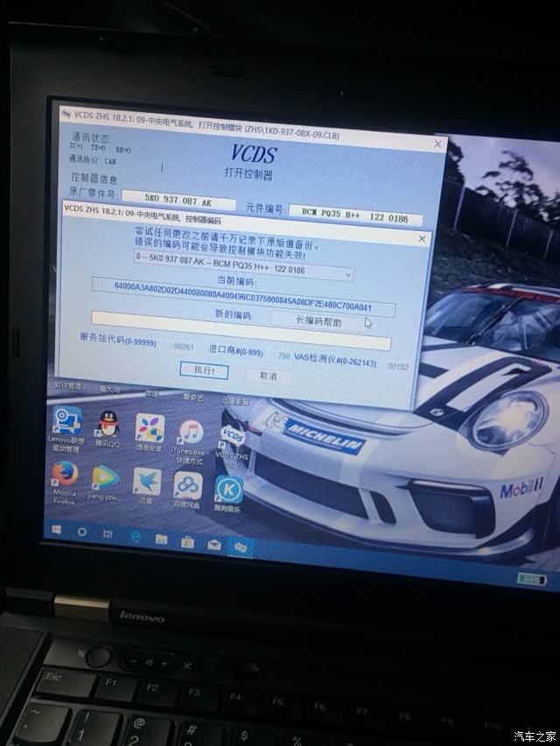Launch the Xunlei bird icon

(x=146, y=482)
